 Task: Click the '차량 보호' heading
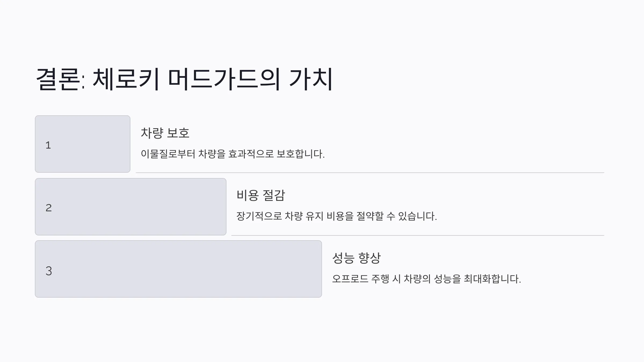(165, 133)
